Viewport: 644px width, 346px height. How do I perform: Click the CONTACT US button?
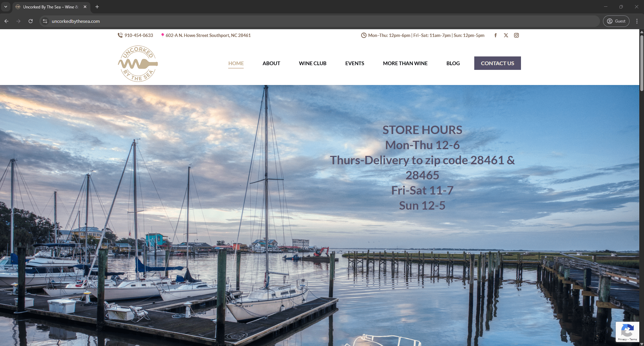[497, 63]
